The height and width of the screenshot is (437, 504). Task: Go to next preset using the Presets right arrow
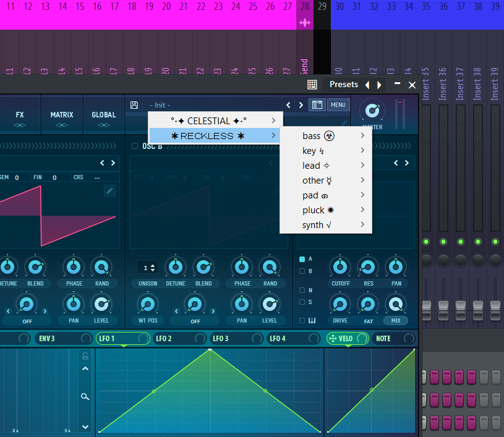click(379, 85)
